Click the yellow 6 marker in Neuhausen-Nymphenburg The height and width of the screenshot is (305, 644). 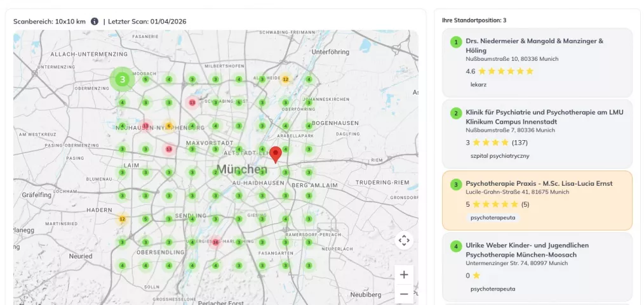168,126
